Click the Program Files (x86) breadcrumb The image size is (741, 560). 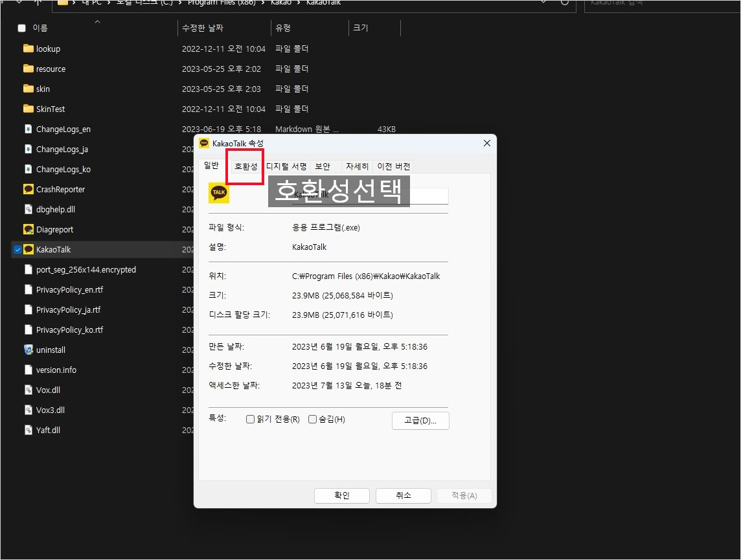[x=222, y=3]
